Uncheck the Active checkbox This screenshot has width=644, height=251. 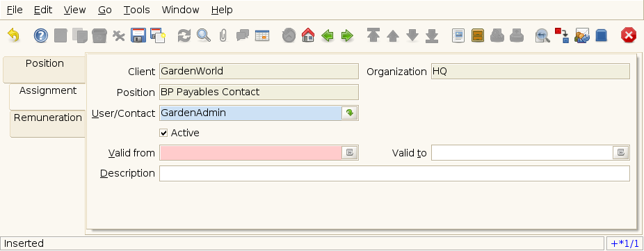click(x=163, y=133)
